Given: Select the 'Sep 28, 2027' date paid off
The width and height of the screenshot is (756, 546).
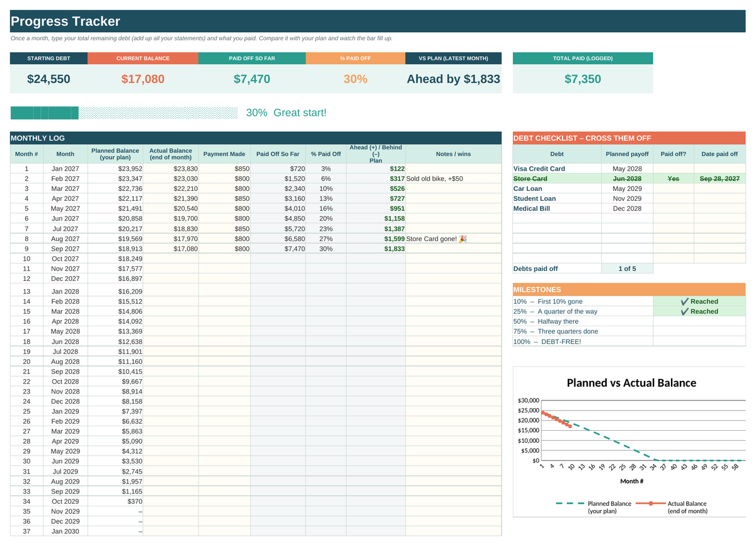Looking at the screenshot, I should tap(719, 179).
